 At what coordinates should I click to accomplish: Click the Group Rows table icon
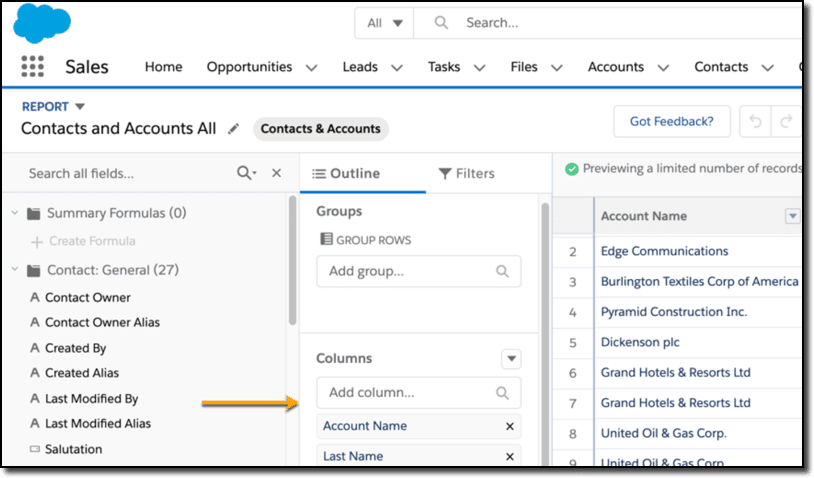coord(326,239)
